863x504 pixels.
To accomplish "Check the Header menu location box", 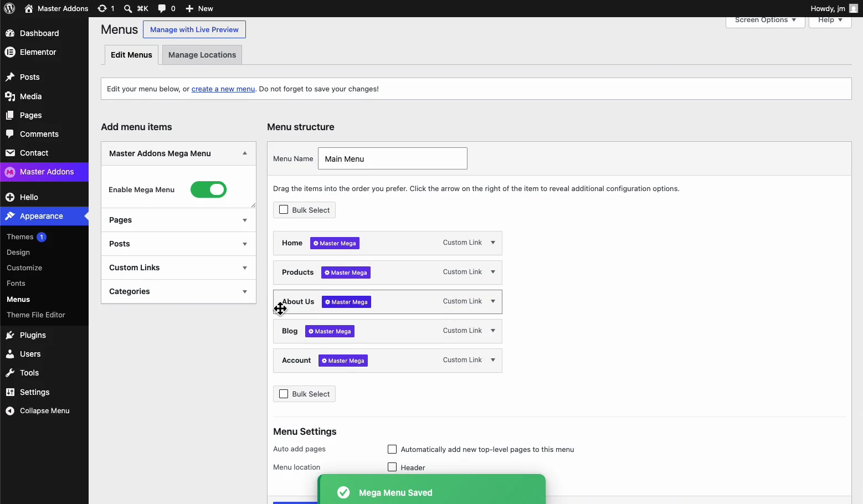I will [x=392, y=467].
